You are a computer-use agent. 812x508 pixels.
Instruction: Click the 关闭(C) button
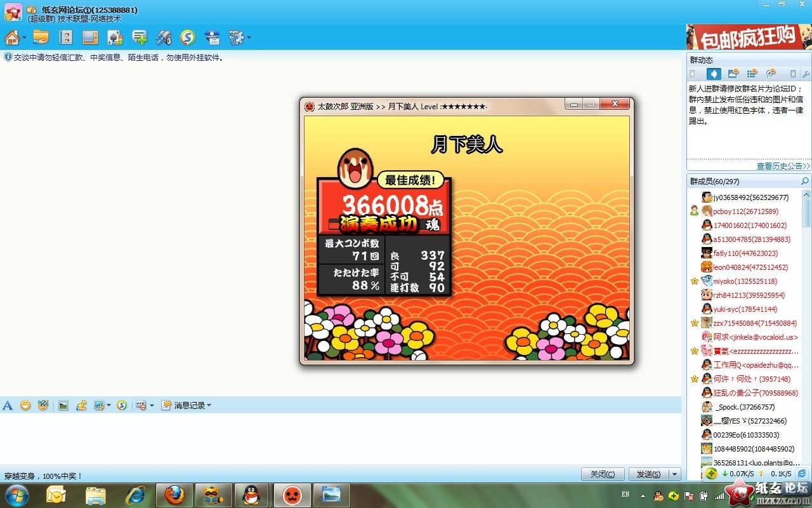pos(603,474)
